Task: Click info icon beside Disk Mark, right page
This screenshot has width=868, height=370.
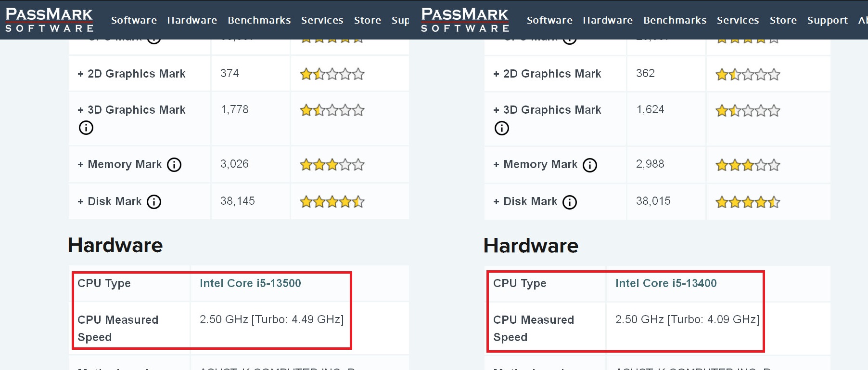Action: (570, 202)
